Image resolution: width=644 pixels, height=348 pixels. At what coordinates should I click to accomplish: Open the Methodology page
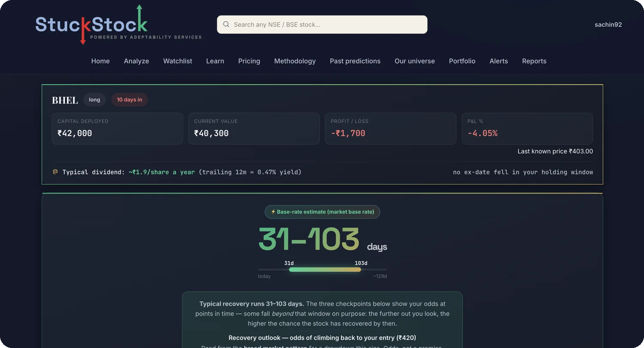point(295,61)
